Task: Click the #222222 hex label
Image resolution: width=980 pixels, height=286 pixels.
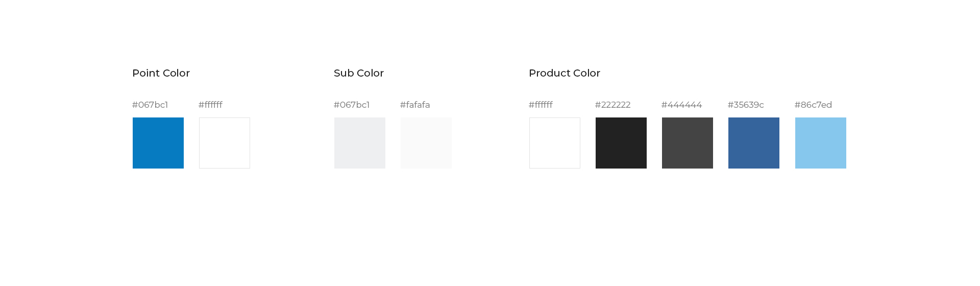Action: click(x=613, y=105)
